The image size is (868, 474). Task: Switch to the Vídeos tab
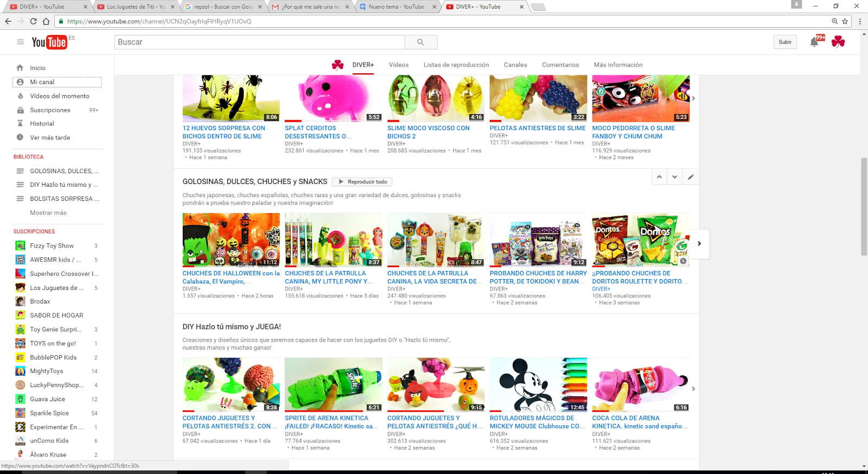point(399,65)
